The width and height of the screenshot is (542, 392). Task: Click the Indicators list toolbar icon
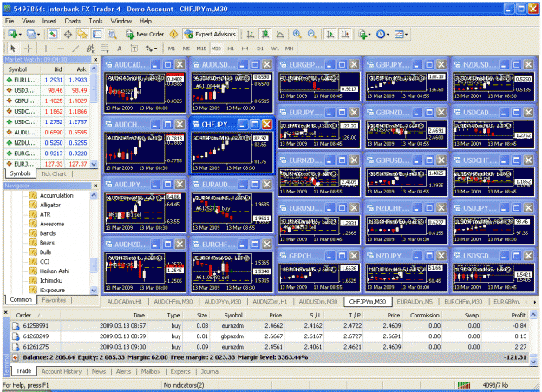point(362,34)
